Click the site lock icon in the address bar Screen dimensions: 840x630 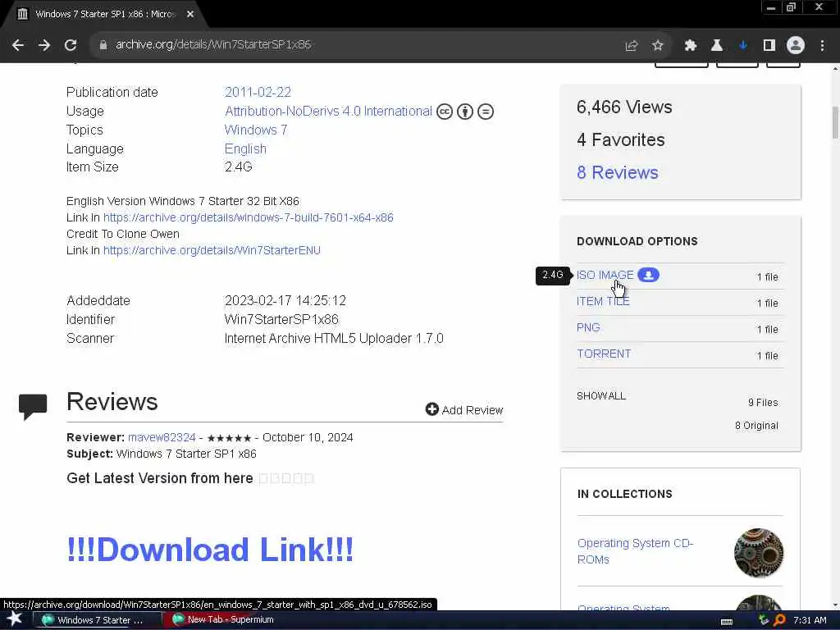click(103, 45)
